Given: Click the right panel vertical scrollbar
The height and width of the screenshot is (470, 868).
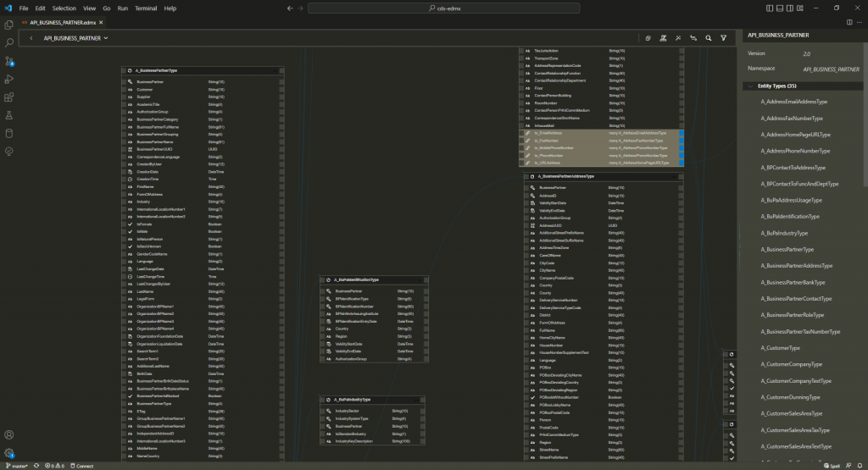Looking at the screenshot, I should tap(865, 116).
